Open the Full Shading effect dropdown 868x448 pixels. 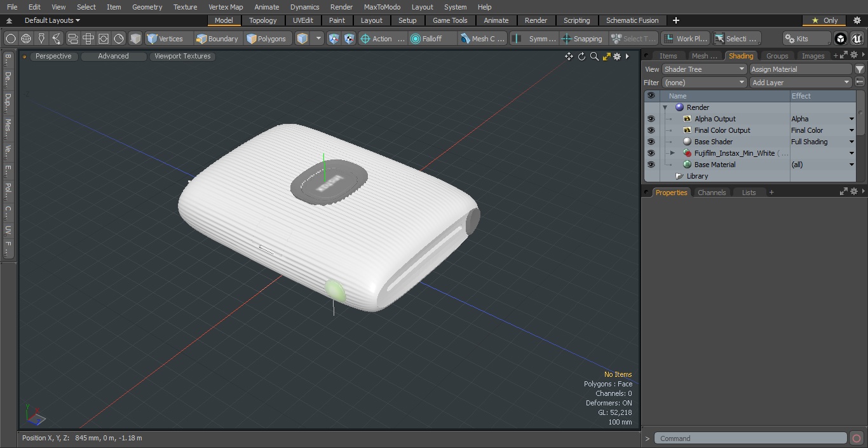click(851, 142)
